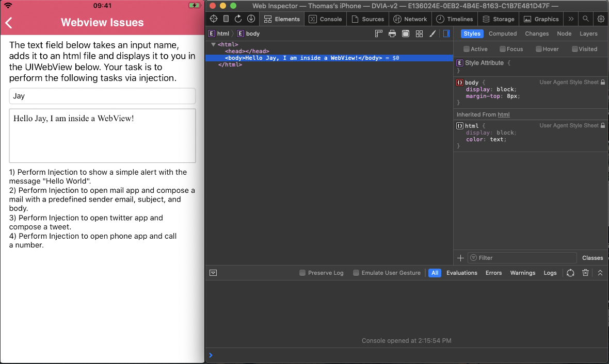The width and height of the screenshot is (609, 364).
Task: Select the print styles emulation icon
Action: (x=392, y=34)
